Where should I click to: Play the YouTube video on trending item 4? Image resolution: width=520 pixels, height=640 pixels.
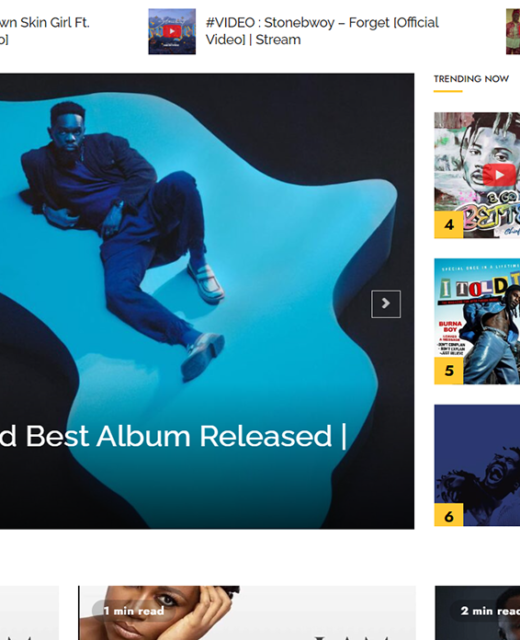[x=499, y=175]
